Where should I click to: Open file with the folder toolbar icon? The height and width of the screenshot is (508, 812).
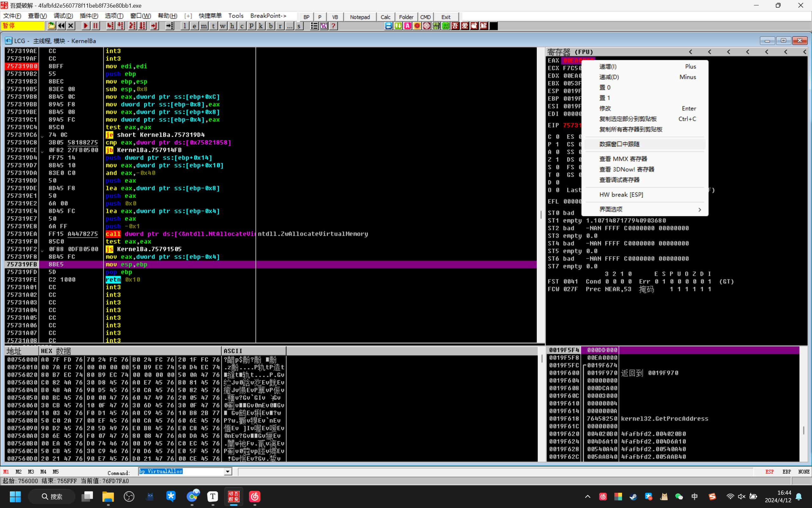coord(51,26)
